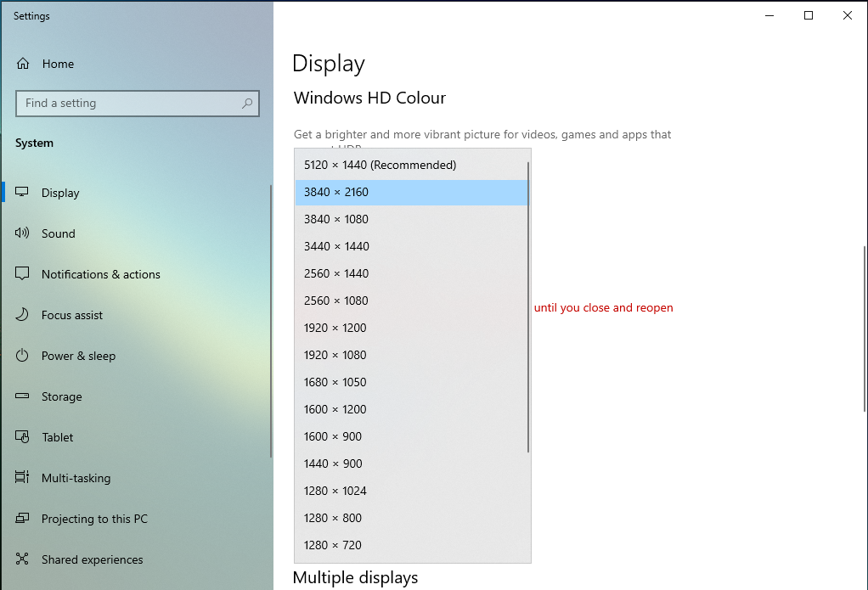This screenshot has height=590, width=868.
Task: Click the sidebar navigation scrollbar
Action: pos(271,321)
